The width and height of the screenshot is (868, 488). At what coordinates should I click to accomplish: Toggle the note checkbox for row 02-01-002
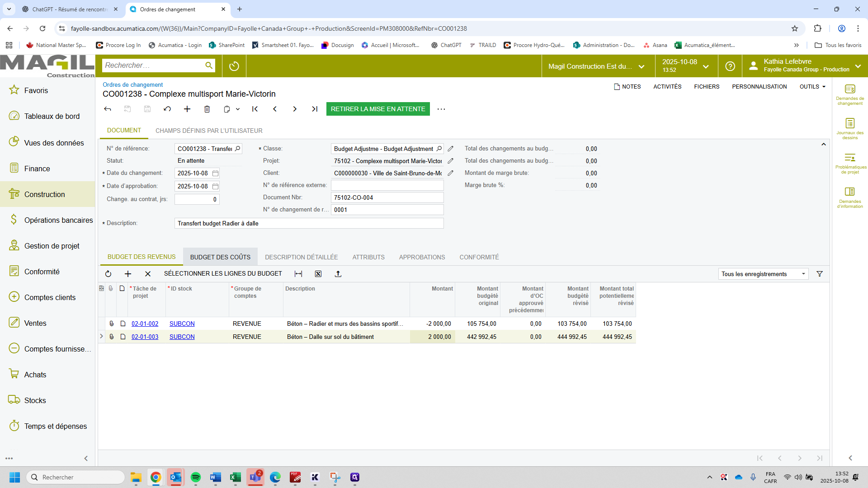click(123, 324)
